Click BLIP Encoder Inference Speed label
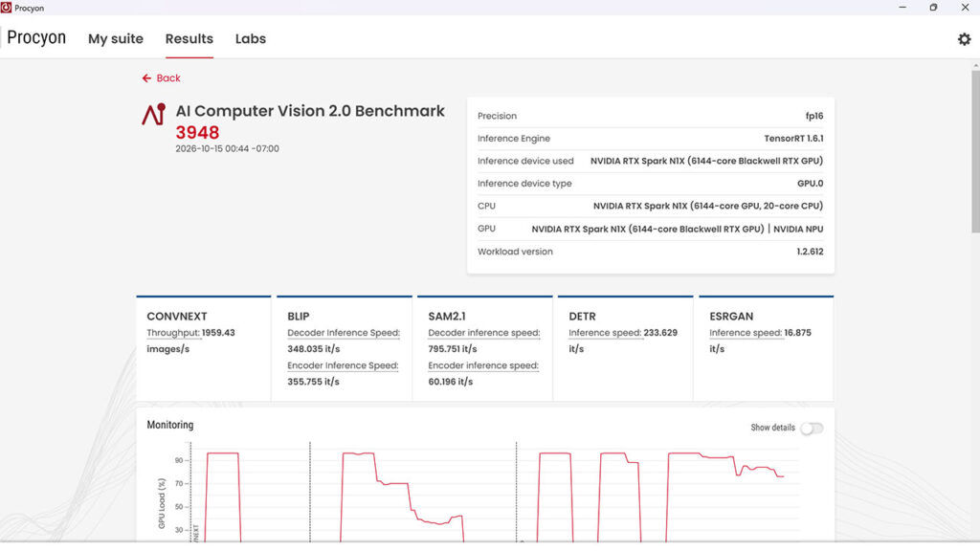This screenshot has width=980, height=551. [344, 365]
